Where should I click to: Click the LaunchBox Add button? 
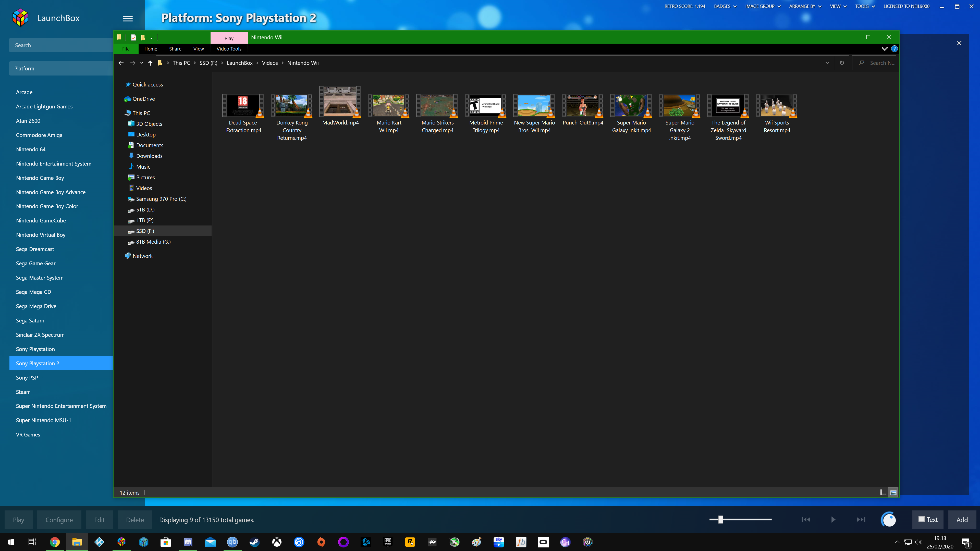coord(962,519)
